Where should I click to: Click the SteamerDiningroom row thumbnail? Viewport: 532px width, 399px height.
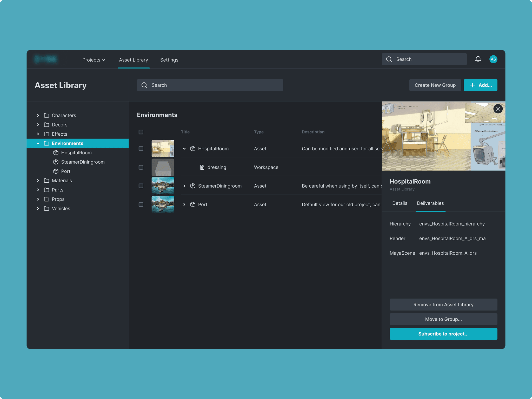point(163,186)
